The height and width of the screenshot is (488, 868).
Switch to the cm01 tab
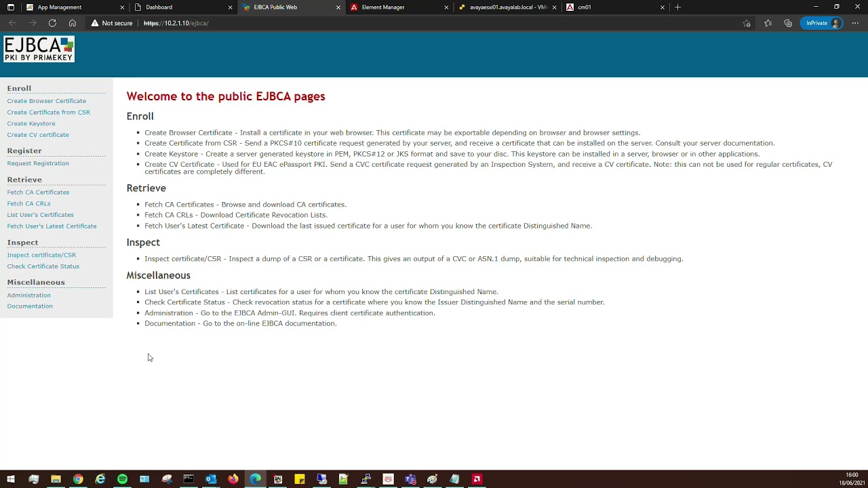(616, 7)
